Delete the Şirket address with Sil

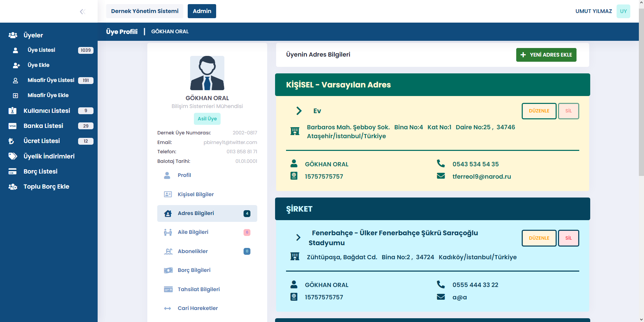pyautogui.click(x=568, y=238)
